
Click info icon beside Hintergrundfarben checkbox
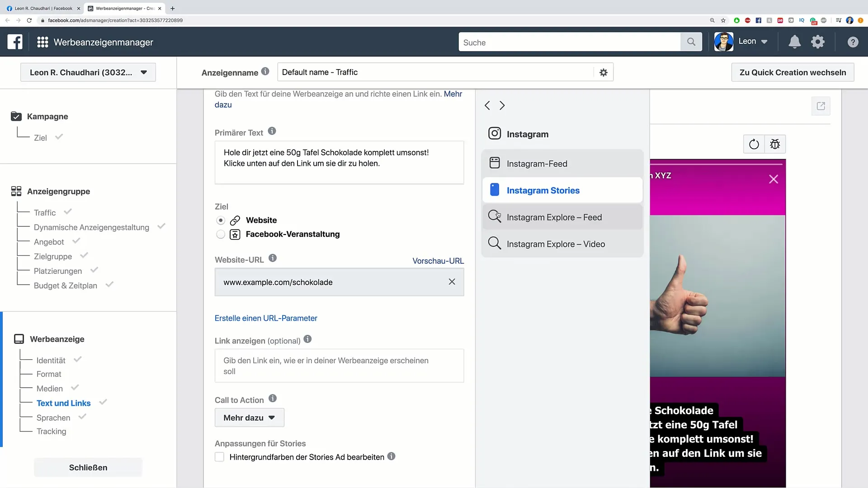(392, 456)
